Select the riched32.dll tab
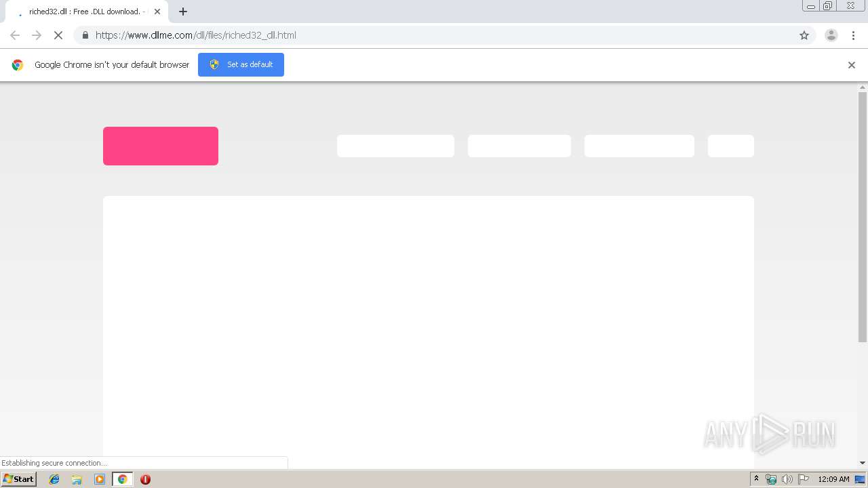This screenshot has width=868, height=488. [x=87, y=12]
